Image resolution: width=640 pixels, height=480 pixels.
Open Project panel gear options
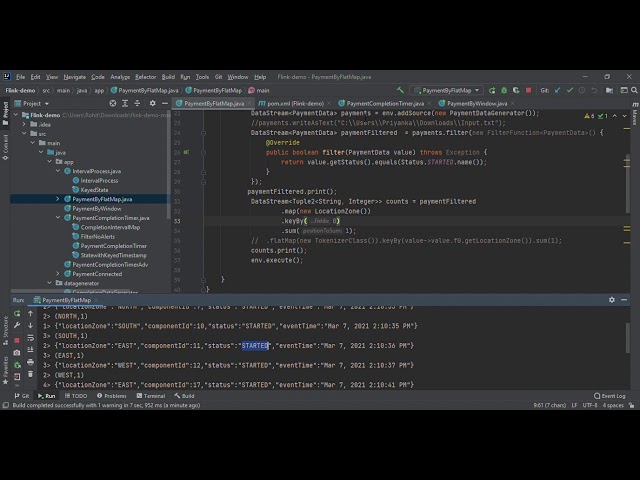click(x=152, y=103)
